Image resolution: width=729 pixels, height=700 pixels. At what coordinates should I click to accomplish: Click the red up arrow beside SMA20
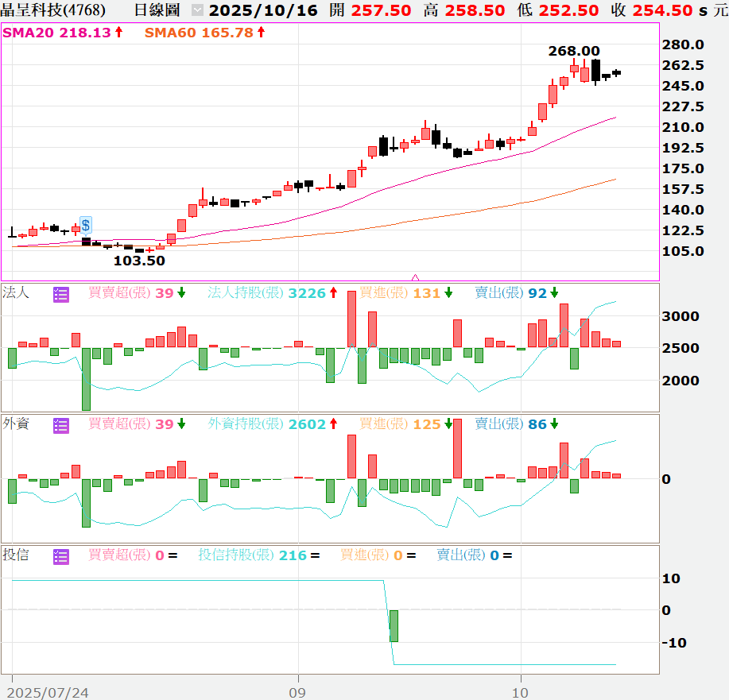119,32
